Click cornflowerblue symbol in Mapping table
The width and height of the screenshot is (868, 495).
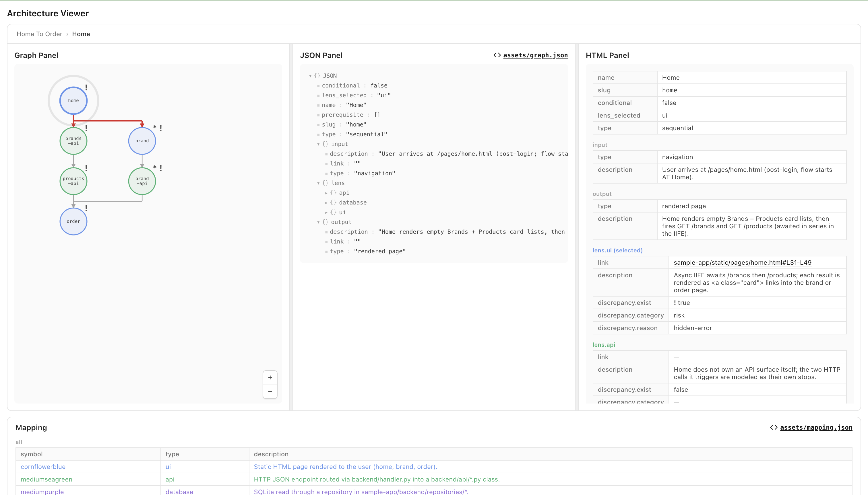tap(43, 467)
